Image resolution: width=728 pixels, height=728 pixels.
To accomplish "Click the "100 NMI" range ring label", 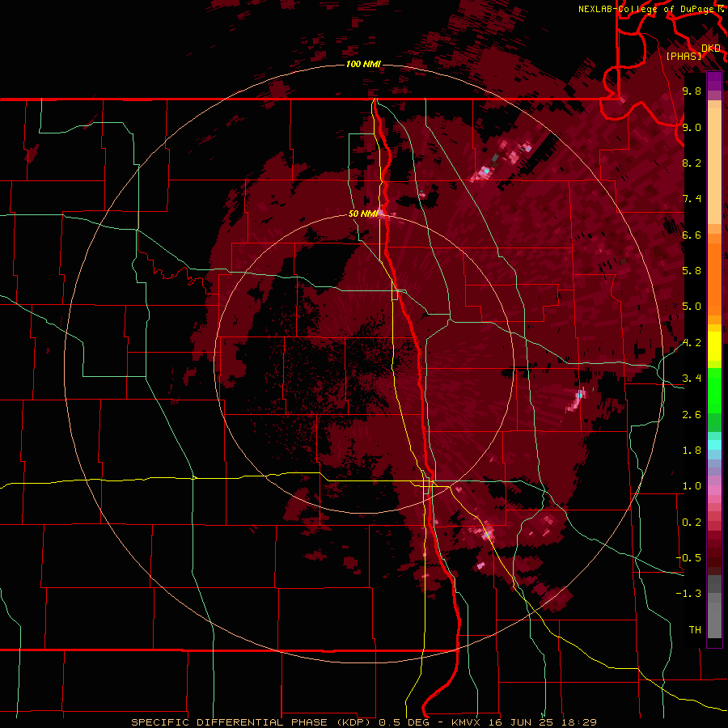I will (363, 64).
